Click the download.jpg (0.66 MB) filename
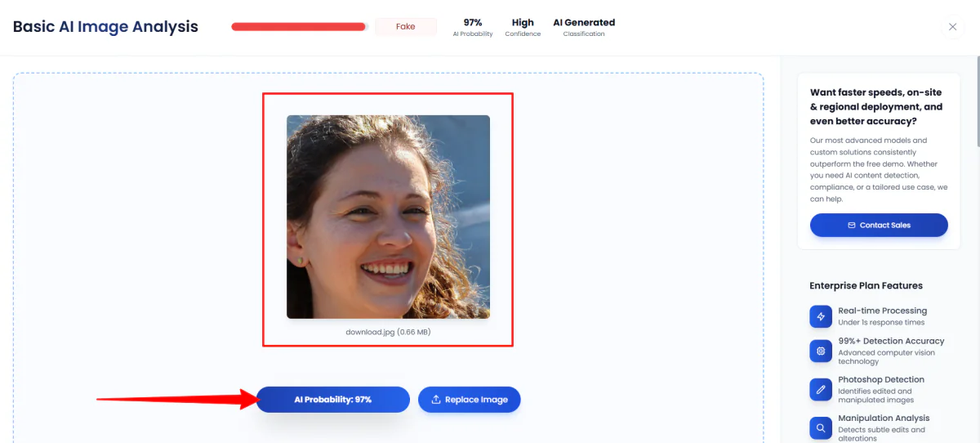The width and height of the screenshot is (980, 443). point(388,332)
